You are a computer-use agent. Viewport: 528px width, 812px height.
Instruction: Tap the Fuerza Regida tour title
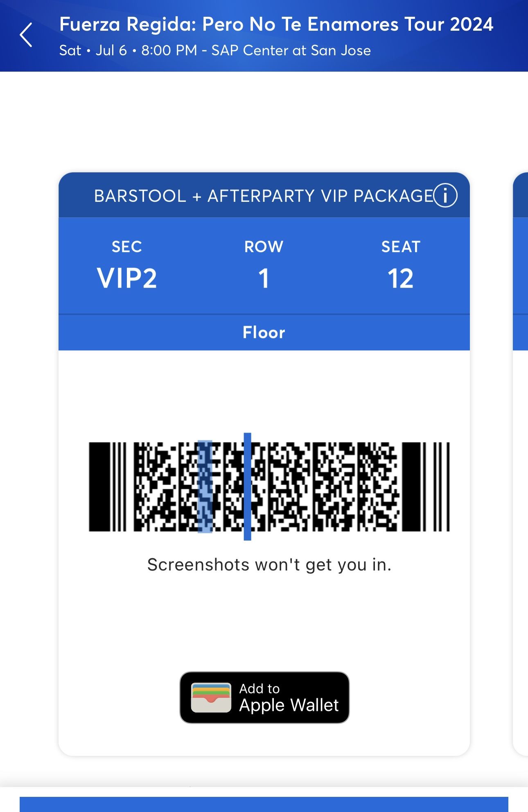(x=276, y=24)
